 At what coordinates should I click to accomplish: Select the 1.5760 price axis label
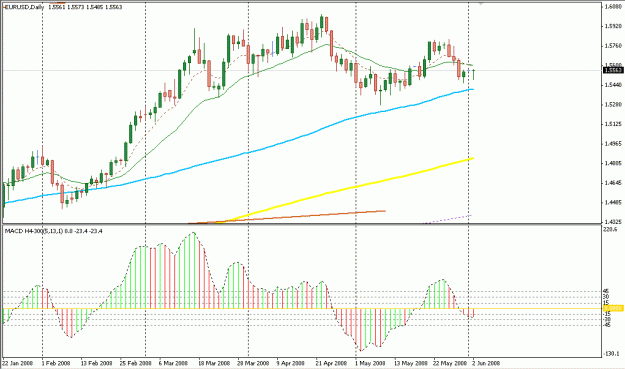coord(613,46)
